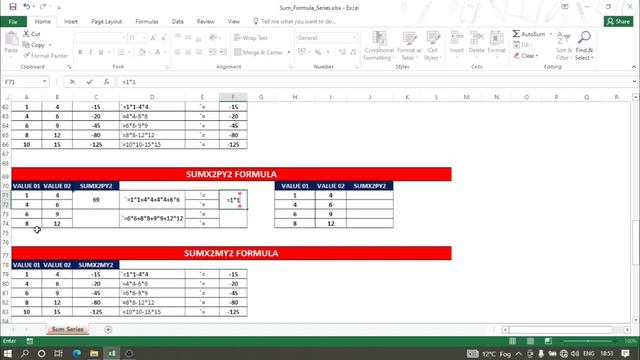
Task: Switch to Page Layout view in status bar
Action: pos(530,341)
